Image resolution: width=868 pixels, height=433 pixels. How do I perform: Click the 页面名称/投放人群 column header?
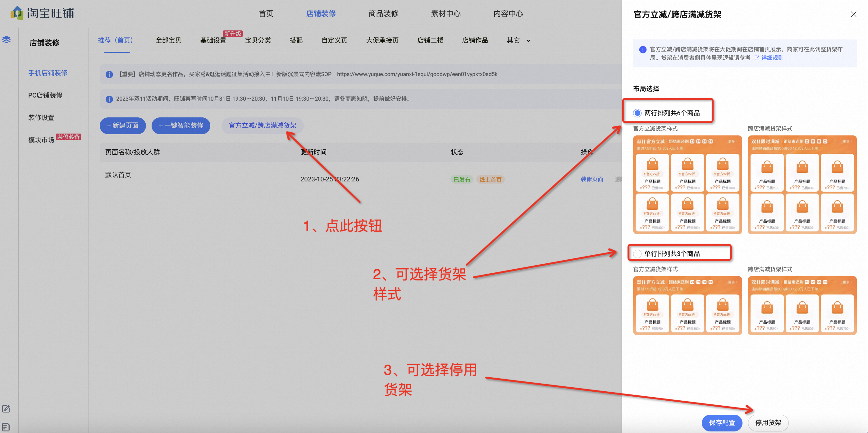[132, 152]
